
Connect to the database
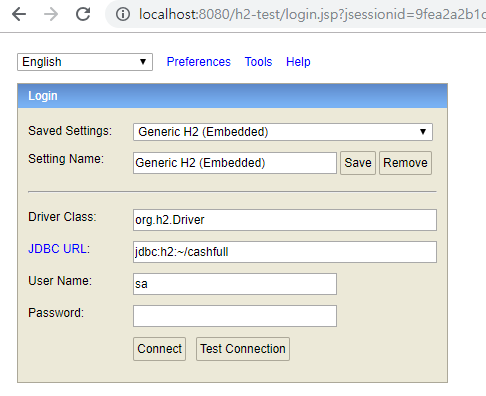coord(159,349)
